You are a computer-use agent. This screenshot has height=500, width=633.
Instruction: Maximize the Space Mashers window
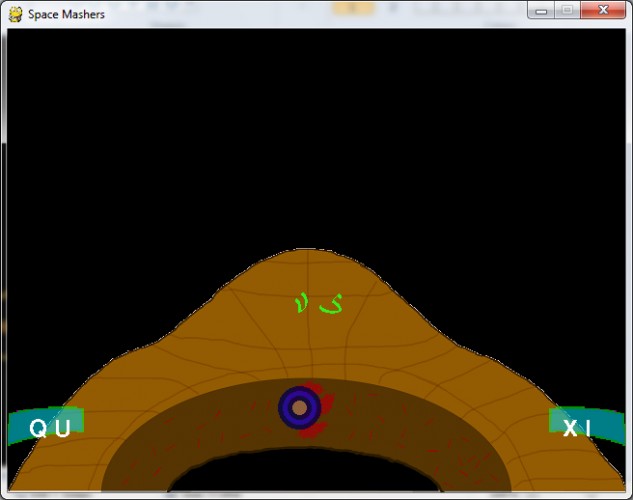[x=567, y=10]
